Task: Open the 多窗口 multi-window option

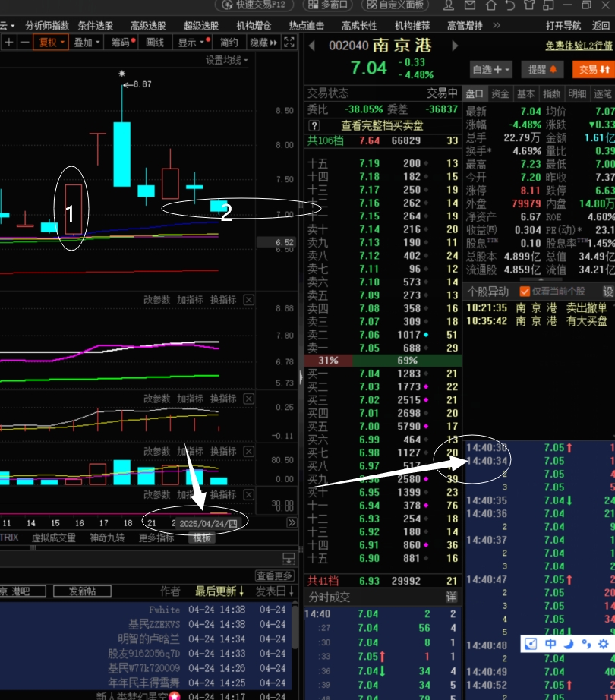Action: click(x=327, y=5)
